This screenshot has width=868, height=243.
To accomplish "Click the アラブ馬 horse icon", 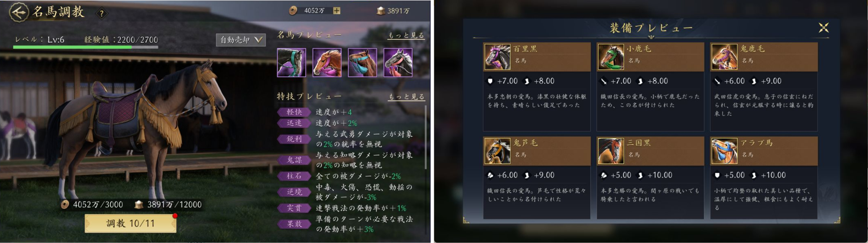I will 724,151.
